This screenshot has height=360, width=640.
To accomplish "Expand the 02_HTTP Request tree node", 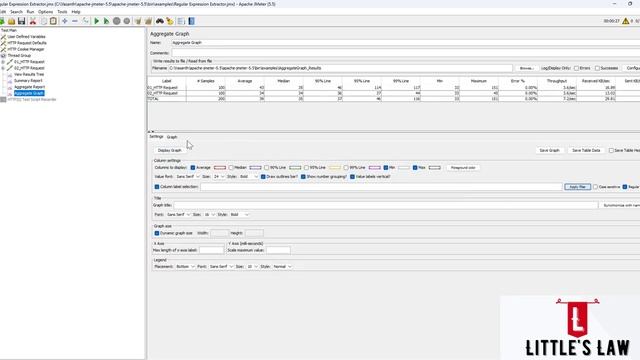I will (x=3, y=68).
